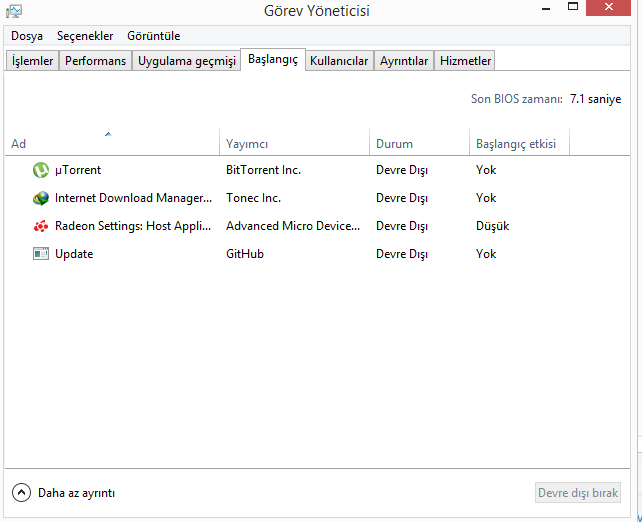
Task: Switch to the Performans tab
Action: tap(96, 61)
